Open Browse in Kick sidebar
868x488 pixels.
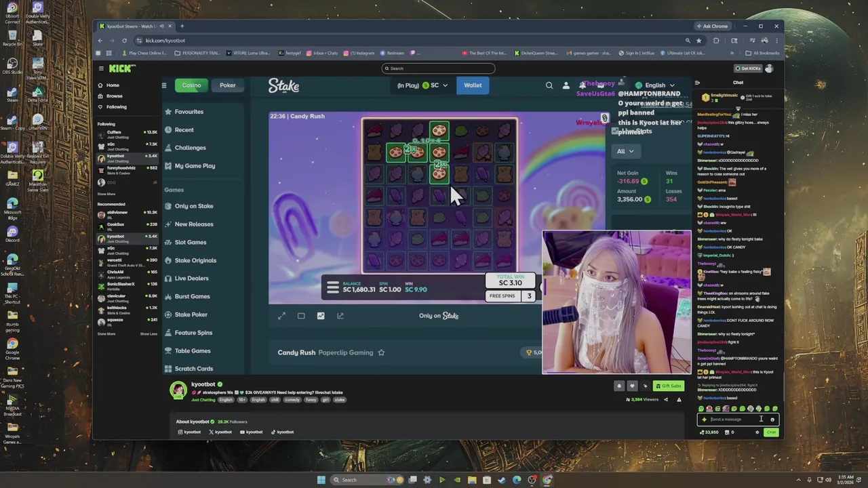click(x=110, y=96)
